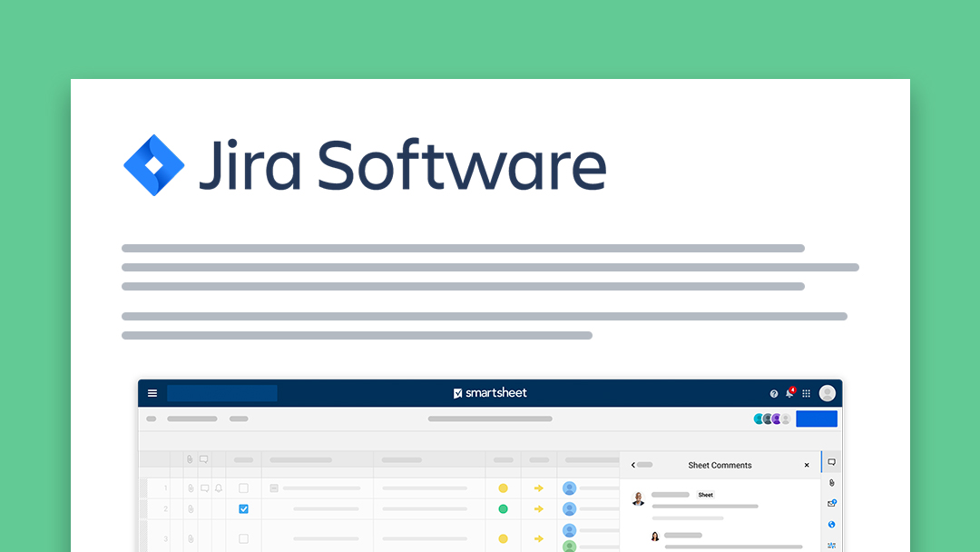Go back using the Sheet Comments chevron
The height and width of the screenshot is (552, 980).
633,465
